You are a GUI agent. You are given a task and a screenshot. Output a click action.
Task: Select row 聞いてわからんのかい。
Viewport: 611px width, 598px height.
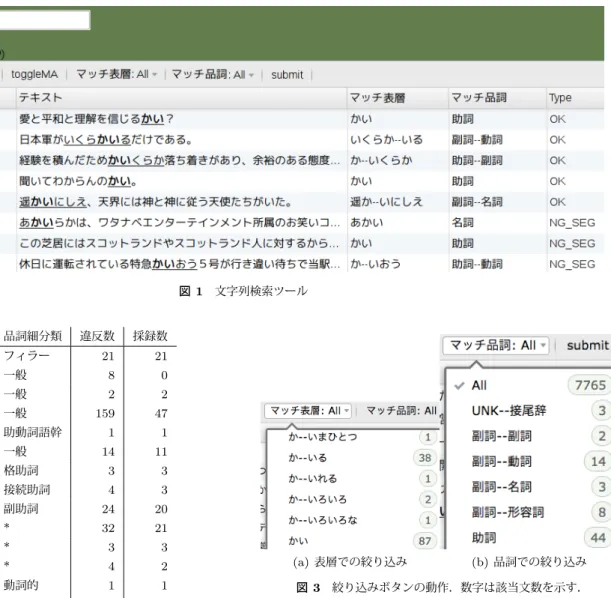pos(302,181)
